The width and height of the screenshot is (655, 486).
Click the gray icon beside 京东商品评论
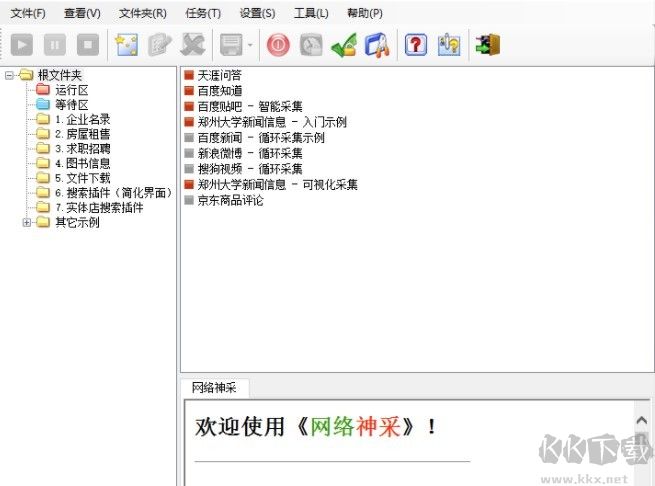189,200
